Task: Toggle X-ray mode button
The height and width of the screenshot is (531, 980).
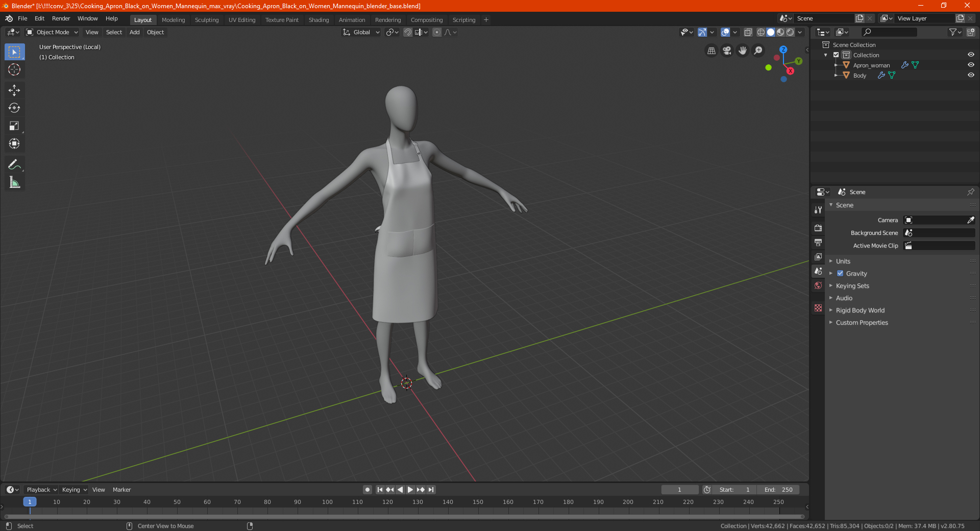Action: [748, 32]
